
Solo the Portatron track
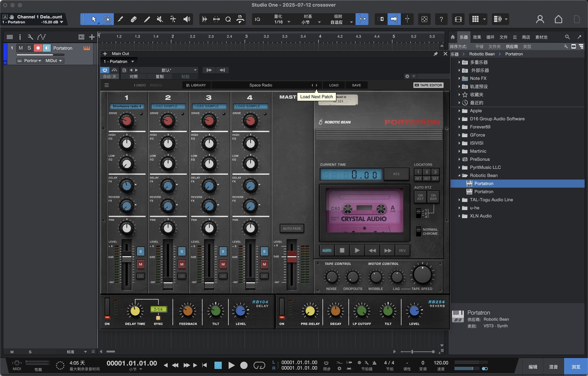coord(29,48)
